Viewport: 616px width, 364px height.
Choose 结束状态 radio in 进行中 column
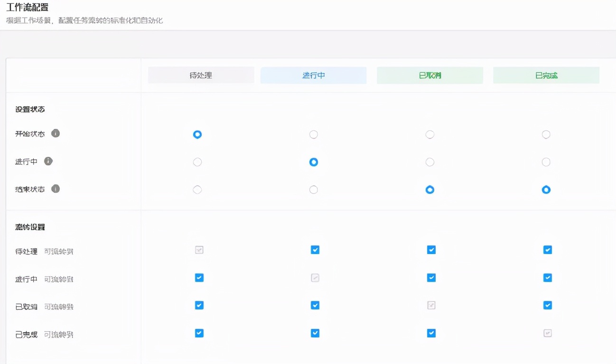click(x=313, y=190)
